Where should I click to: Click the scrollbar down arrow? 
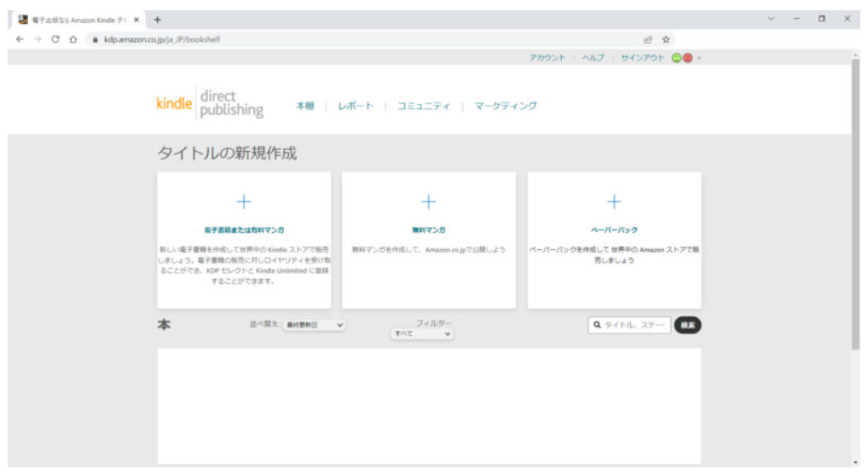[855, 463]
